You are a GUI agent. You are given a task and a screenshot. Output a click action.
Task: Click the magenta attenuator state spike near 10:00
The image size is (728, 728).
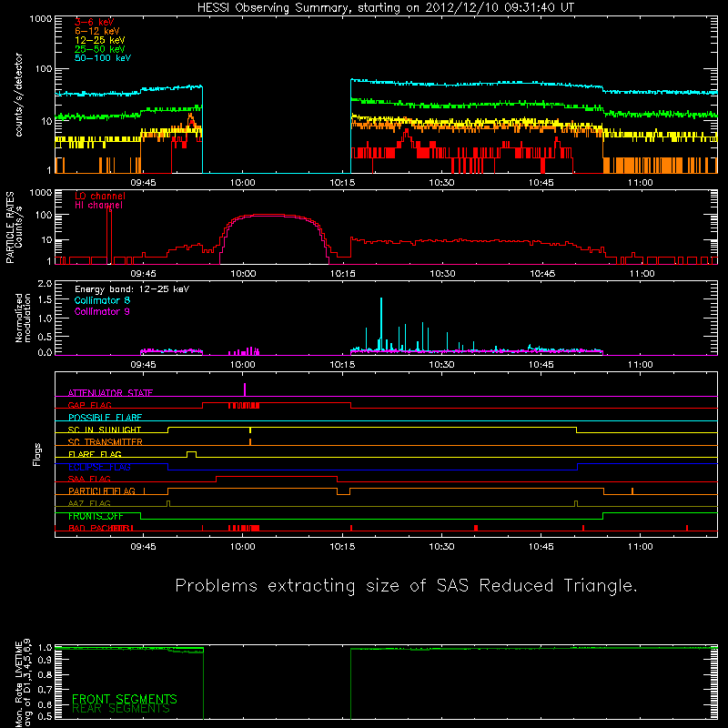pos(245,389)
